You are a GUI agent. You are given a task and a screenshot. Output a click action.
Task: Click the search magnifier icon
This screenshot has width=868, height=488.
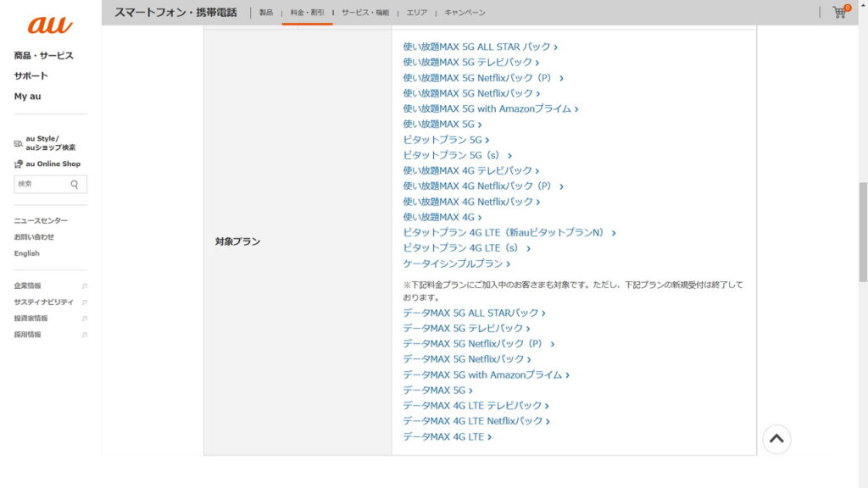(75, 184)
